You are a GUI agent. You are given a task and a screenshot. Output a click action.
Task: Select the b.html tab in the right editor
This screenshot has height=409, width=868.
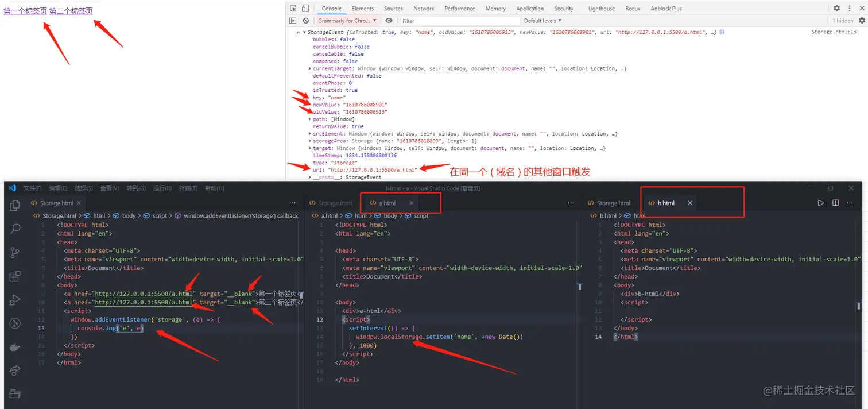[667, 203]
